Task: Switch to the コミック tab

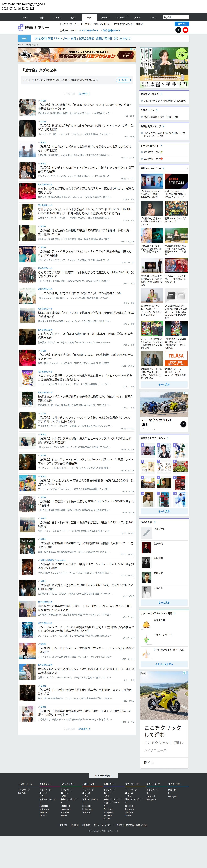Action: (57, 17)
